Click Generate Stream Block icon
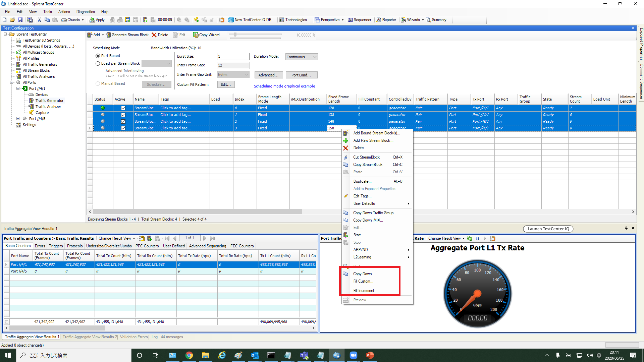The width and height of the screenshot is (644, 362). tap(108, 35)
